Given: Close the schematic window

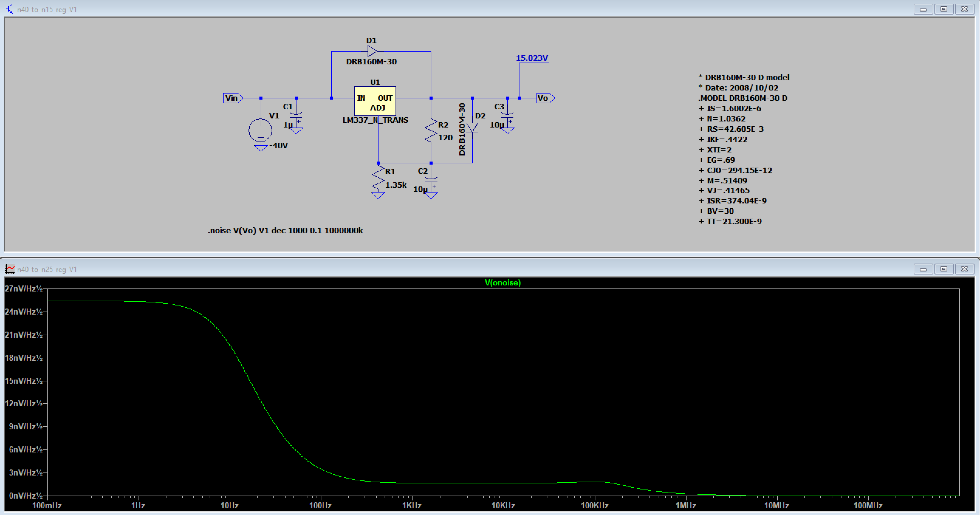Looking at the screenshot, I should [x=965, y=9].
